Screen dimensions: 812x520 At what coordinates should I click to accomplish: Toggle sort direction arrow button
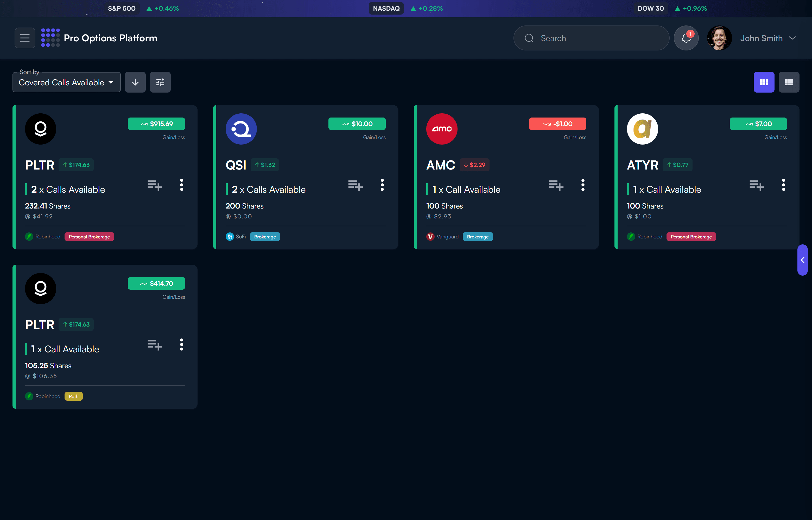[x=135, y=82]
